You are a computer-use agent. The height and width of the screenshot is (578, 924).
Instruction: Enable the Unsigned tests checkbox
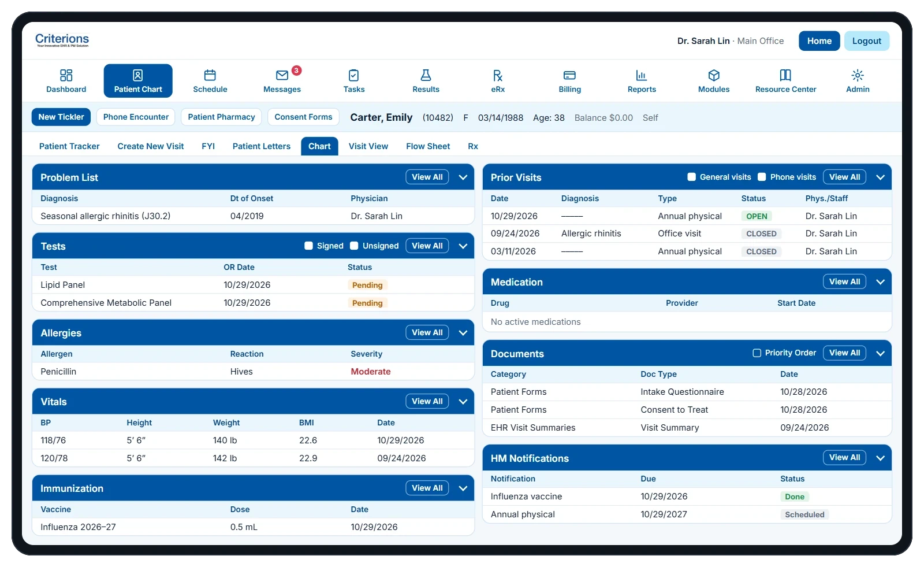355,246
